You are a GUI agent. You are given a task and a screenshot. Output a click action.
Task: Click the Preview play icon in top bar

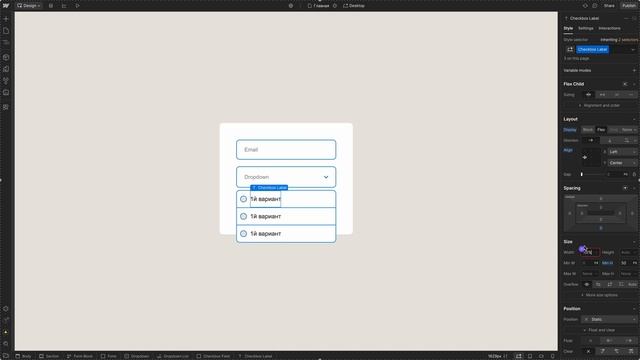tap(78, 6)
